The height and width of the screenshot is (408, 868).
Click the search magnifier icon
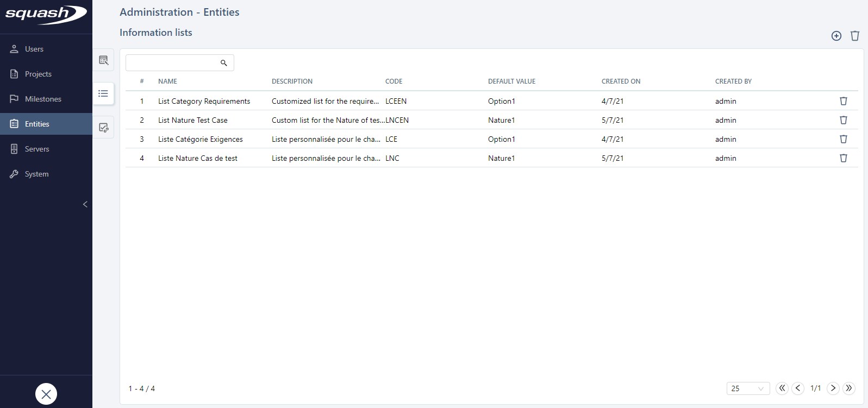coord(223,63)
